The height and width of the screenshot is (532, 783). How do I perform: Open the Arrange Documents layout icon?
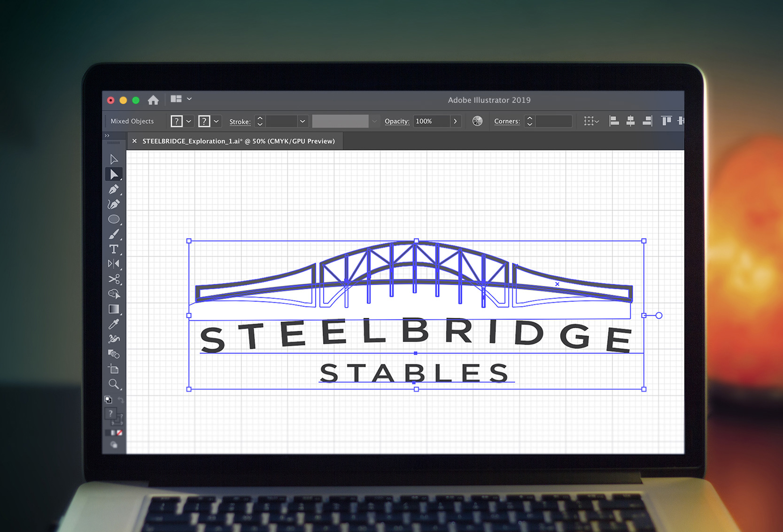(x=176, y=99)
